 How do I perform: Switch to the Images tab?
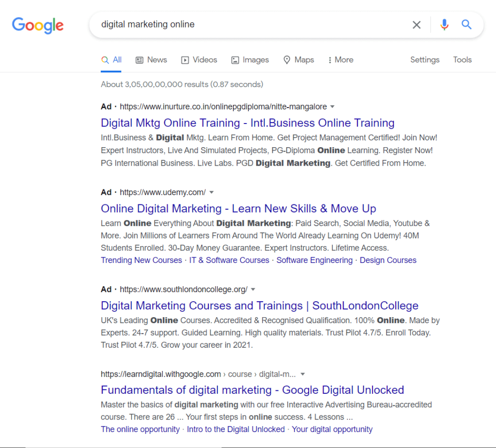click(250, 60)
